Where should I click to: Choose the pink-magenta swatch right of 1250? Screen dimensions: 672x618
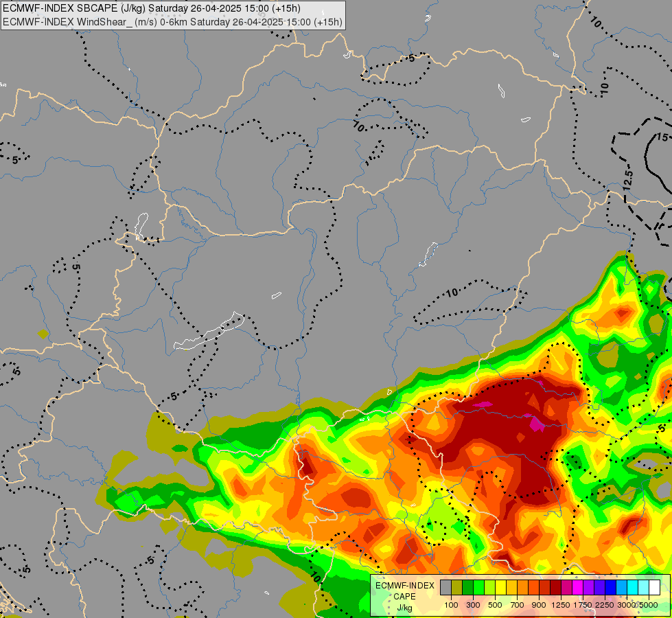tap(566, 588)
